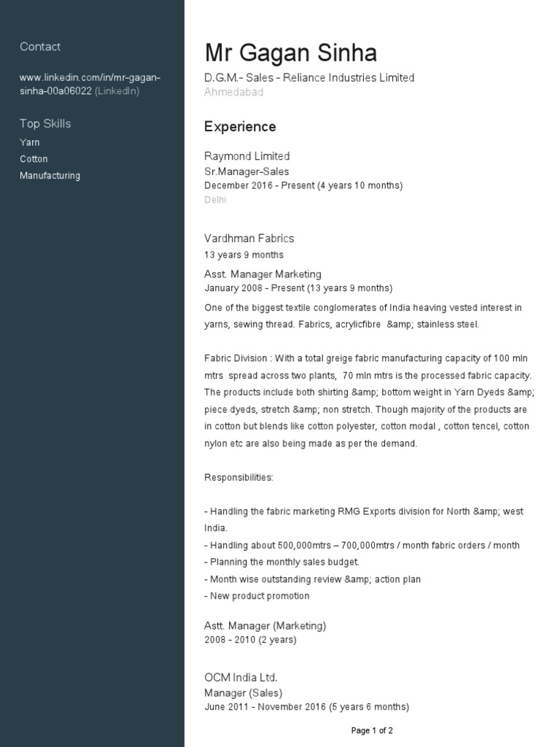Click the Responsibilities: subheading
Screen dimensions: 560x747
238,477
